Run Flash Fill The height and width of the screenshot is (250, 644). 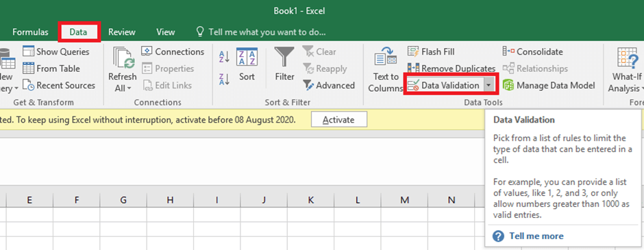click(x=431, y=52)
